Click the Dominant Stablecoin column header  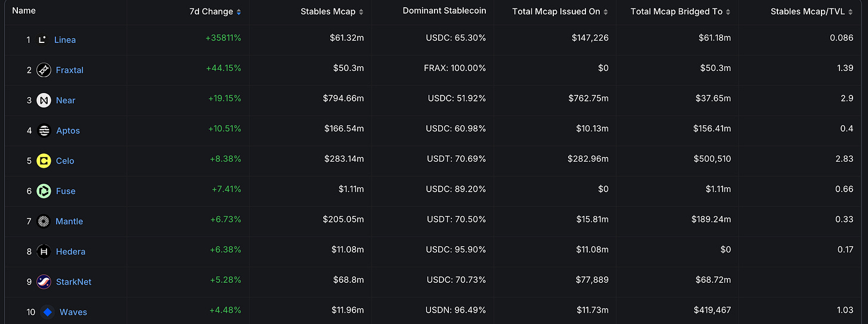444,11
